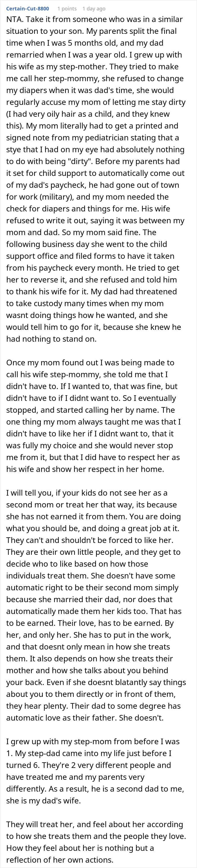Open the "1 day ago" comment permalink

coord(94,8)
